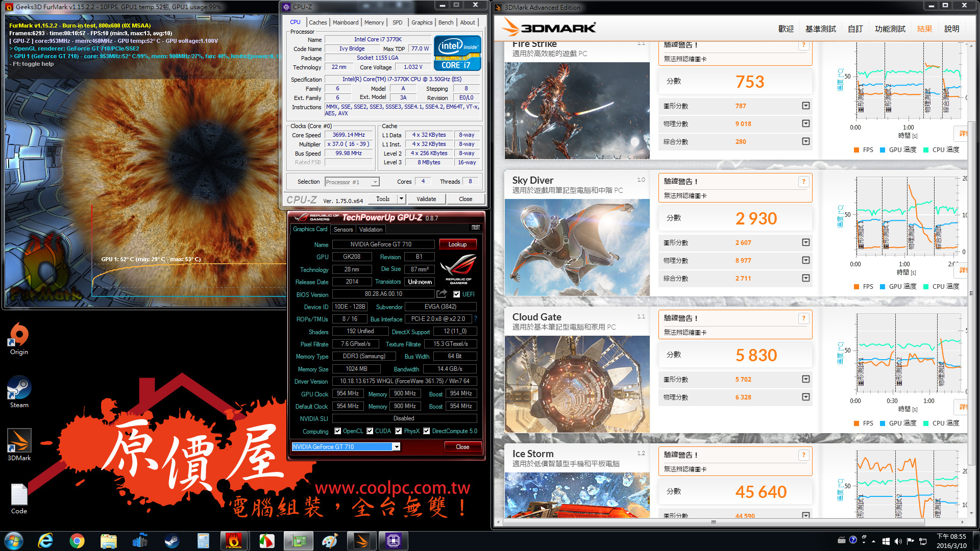
Task: Expand Sky Diver graphics score 2 607 details
Action: [x=806, y=242]
